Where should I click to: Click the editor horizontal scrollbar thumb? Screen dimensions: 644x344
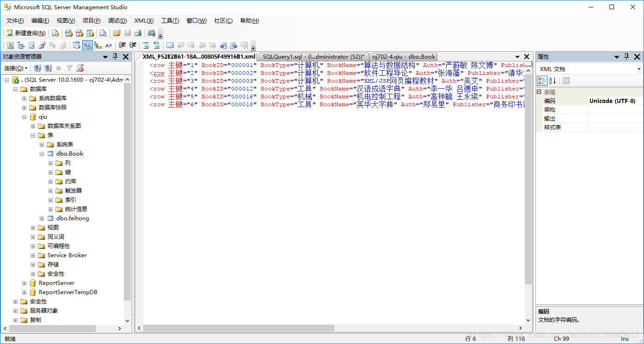239,328
